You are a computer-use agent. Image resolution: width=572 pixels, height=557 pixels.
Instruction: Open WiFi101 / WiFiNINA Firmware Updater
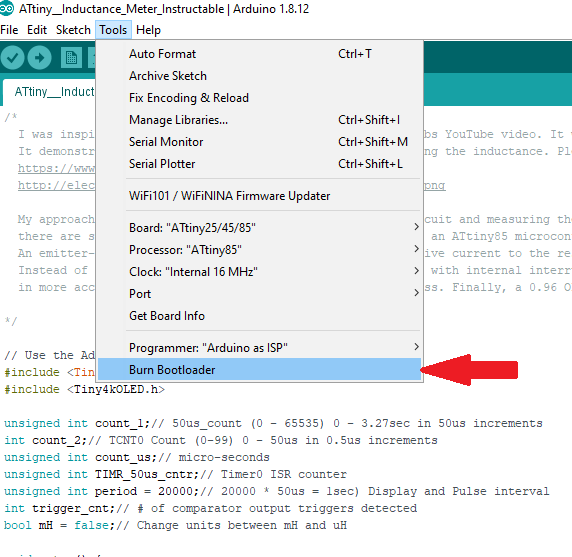(x=259, y=196)
